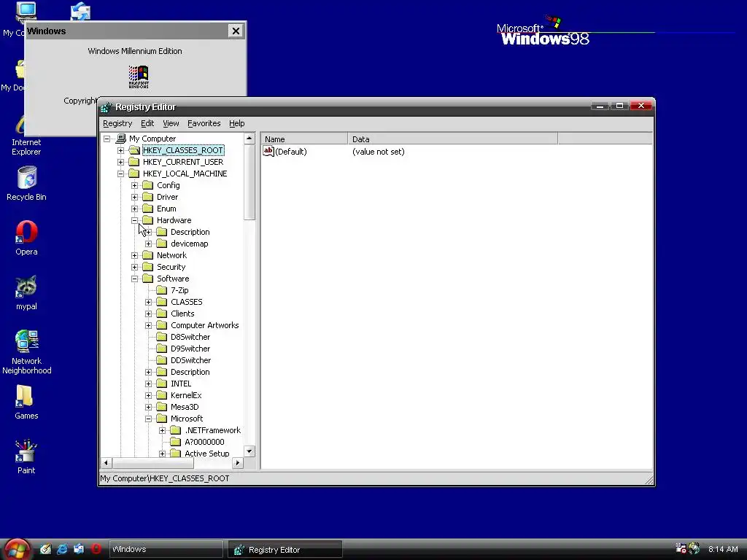
Task: Collapse the Software key
Action: pyautogui.click(x=134, y=279)
